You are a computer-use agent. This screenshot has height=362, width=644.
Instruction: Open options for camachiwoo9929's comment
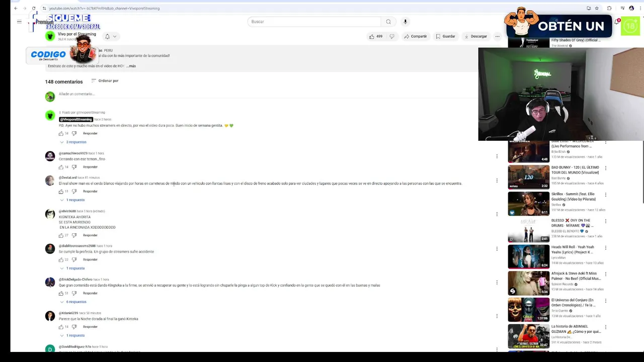coord(497,156)
